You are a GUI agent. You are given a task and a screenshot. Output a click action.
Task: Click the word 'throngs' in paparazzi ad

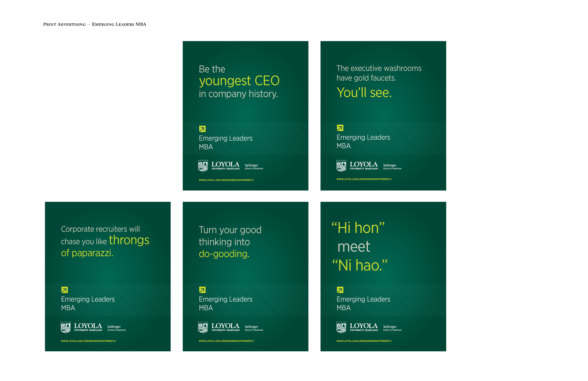(129, 241)
